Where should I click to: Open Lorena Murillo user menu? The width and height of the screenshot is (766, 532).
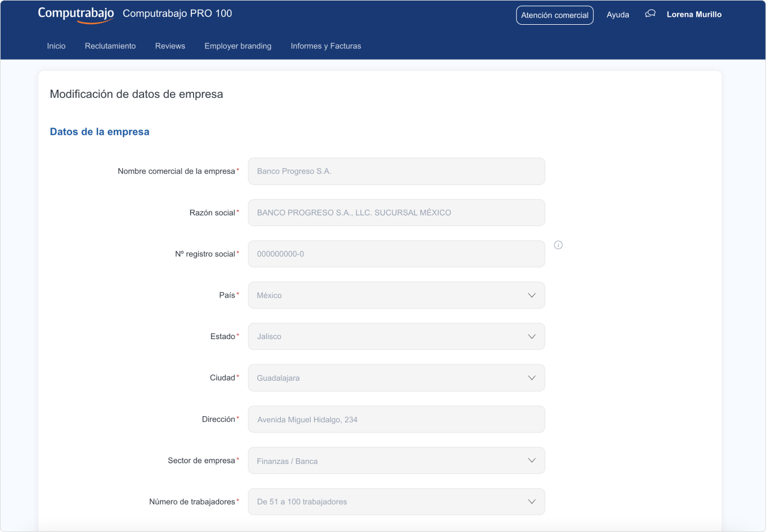[694, 15]
